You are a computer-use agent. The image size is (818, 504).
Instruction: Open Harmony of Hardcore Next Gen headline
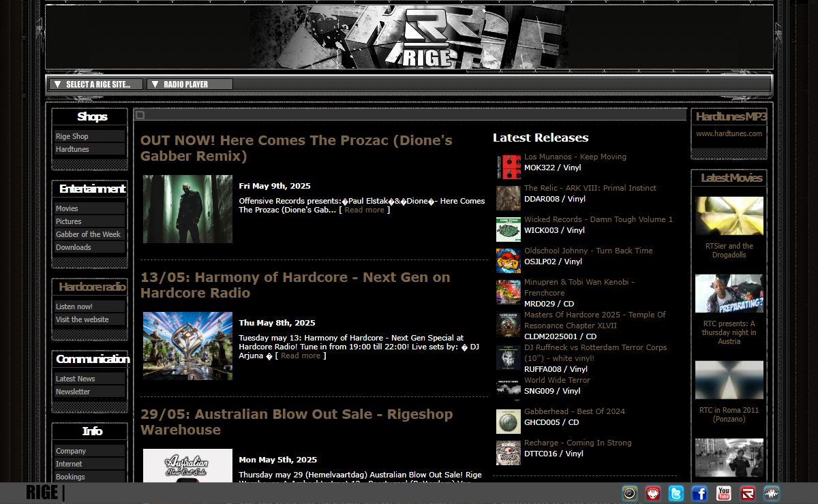(295, 285)
